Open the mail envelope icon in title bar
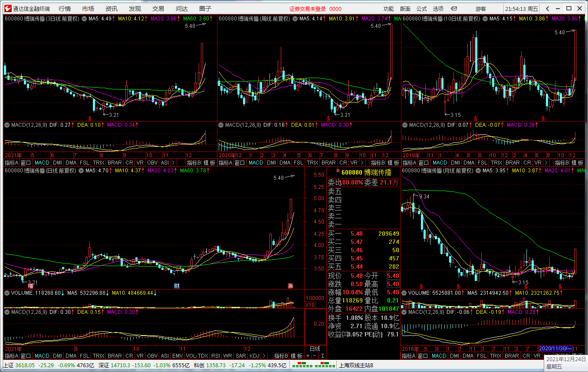The height and width of the screenshot is (372, 588). pyautogui.click(x=454, y=9)
